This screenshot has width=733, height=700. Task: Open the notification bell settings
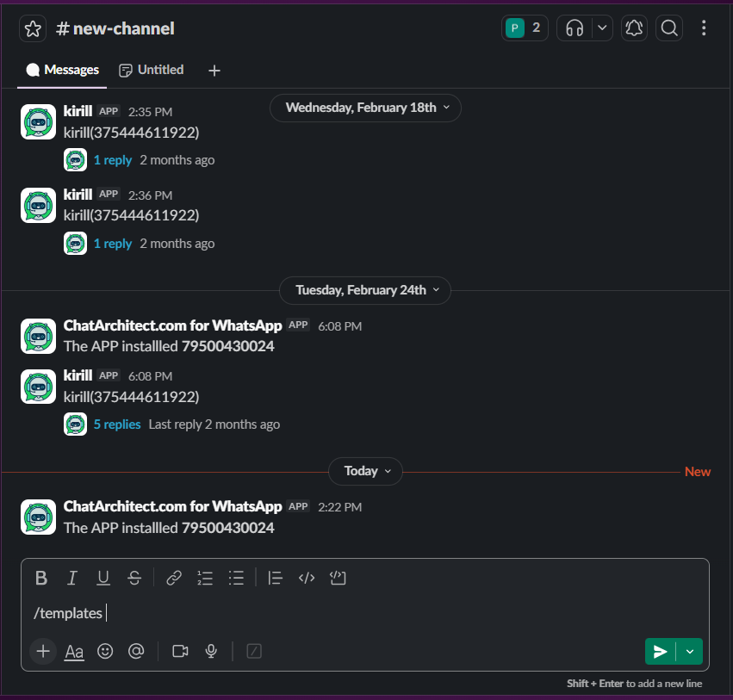click(x=634, y=28)
